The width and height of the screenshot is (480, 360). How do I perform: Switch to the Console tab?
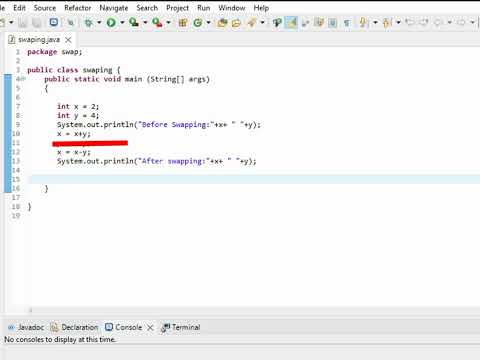[x=124, y=327]
